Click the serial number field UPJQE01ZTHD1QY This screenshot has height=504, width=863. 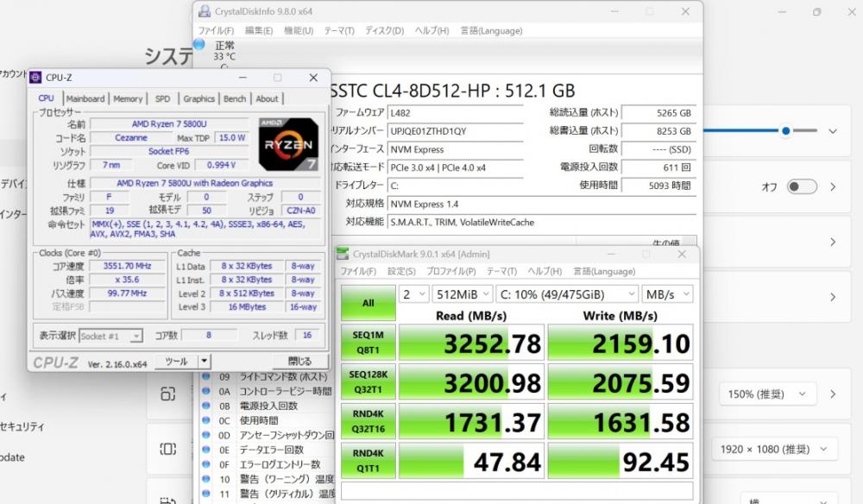tap(455, 131)
